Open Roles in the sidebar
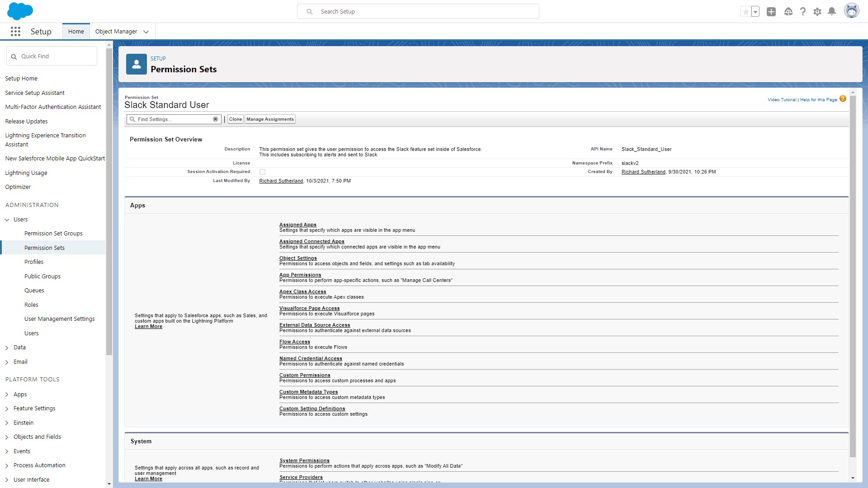868x488 pixels. [x=31, y=305]
